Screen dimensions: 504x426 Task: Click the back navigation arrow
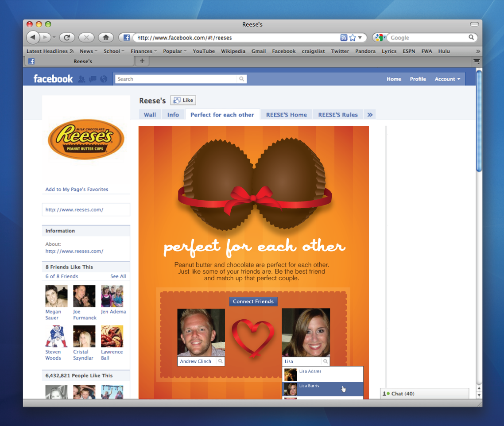pos(33,37)
